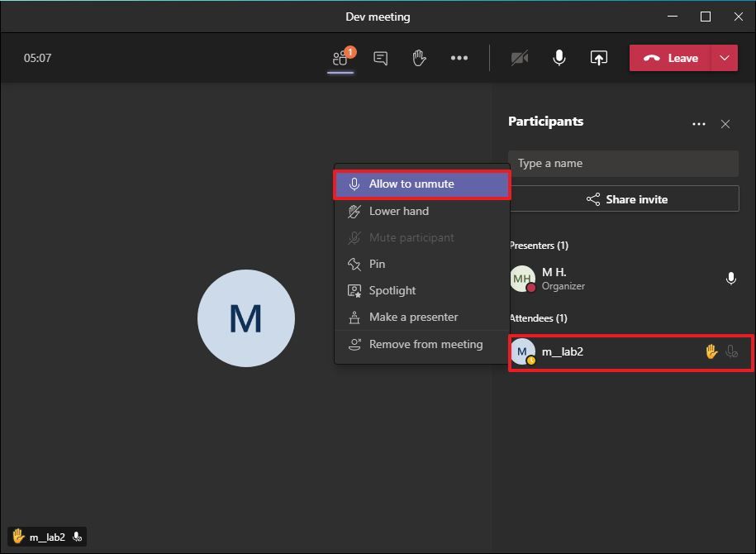
Task: Mute your microphone from the toolbar
Action: click(559, 58)
